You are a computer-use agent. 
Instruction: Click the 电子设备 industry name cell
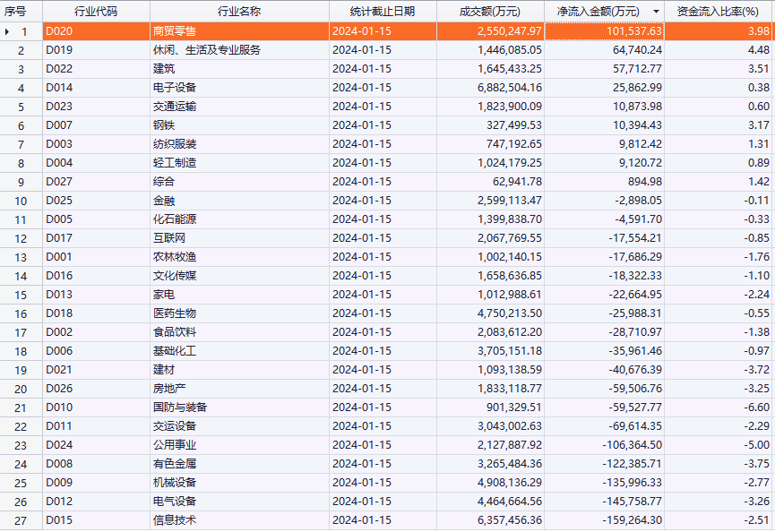pyautogui.click(x=174, y=88)
